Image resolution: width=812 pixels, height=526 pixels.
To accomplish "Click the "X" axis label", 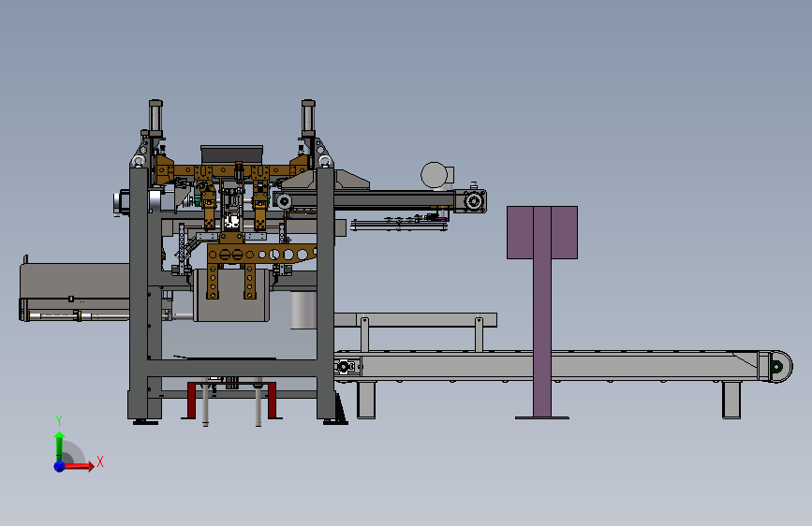I will click(x=100, y=461).
